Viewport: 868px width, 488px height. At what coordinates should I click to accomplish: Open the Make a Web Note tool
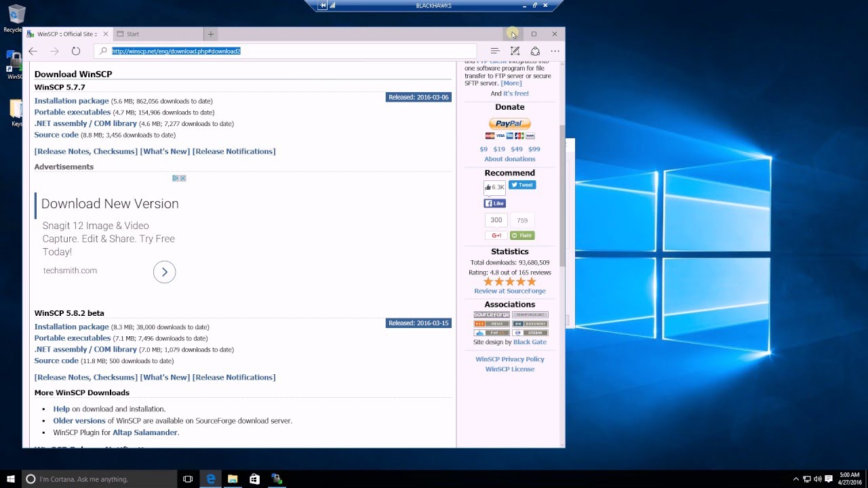pyautogui.click(x=515, y=51)
